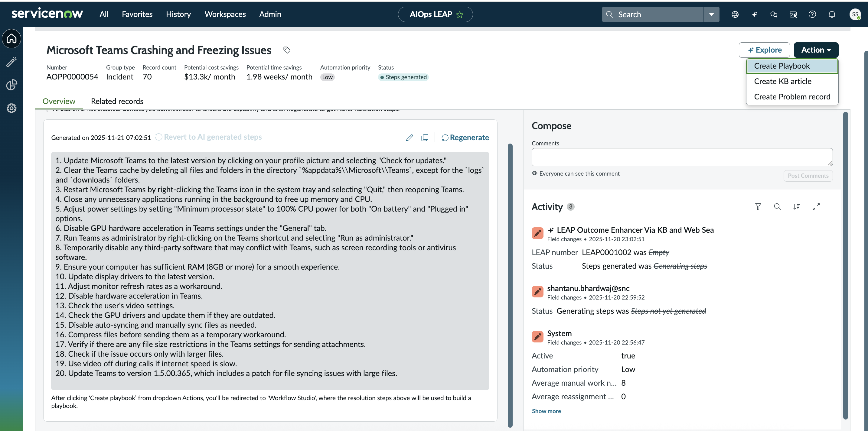Click the resolution steps panel scrollbar
Screen dimensions: 868x431
[510, 286]
